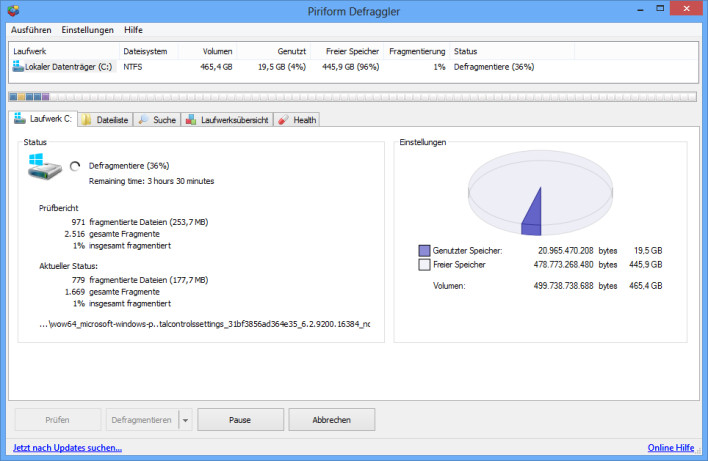Click the magnifier icon on Suche tab
708x461 pixels.
(x=143, y=120)
